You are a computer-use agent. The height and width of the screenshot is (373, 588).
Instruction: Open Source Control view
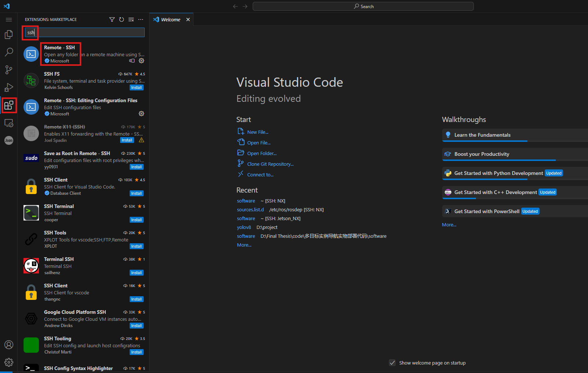9,70
